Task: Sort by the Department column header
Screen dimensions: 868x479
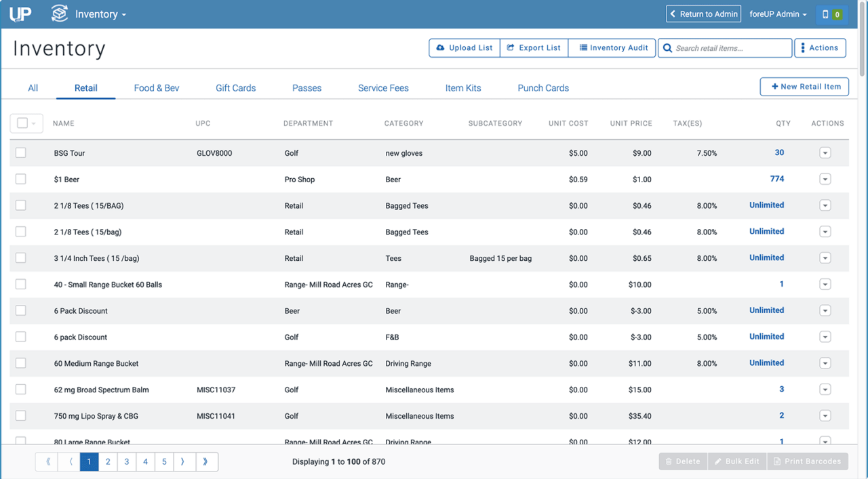Action: (308, 123)
